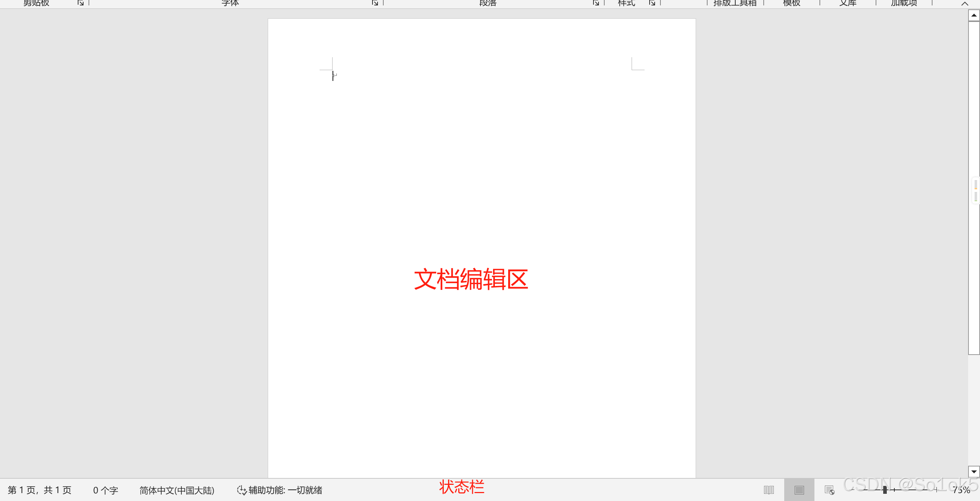The image size is (980, 501).
Task: Click the page count 第1页,共1页
Action: tap(40, 490)
